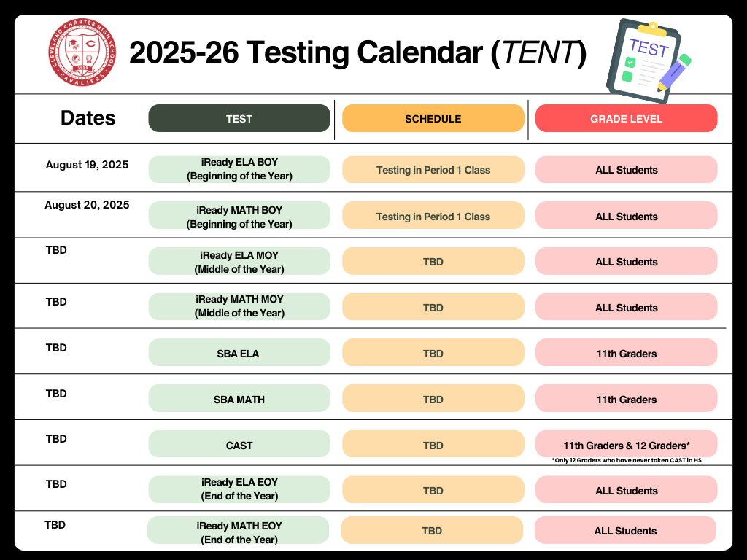Click the CAST footnote about 12 Graders
The width and height of the screenshot is (747, 560).
(x=626, y=461)
